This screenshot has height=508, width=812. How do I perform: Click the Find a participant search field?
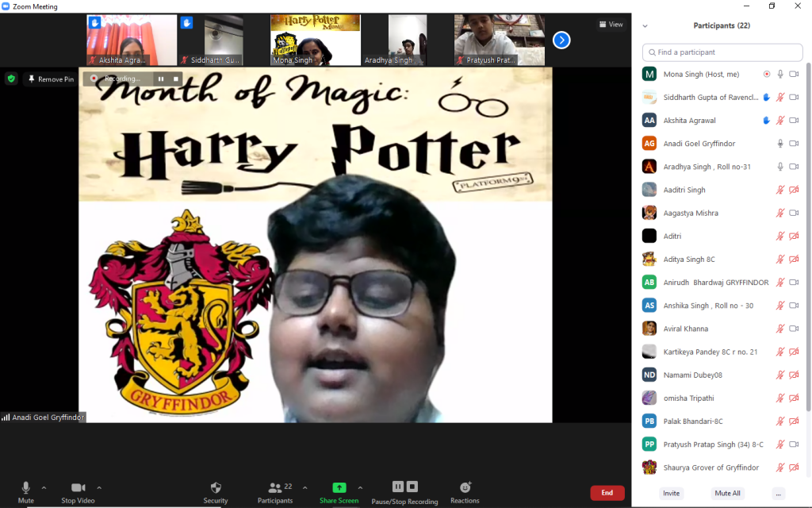tap(722, 52)
